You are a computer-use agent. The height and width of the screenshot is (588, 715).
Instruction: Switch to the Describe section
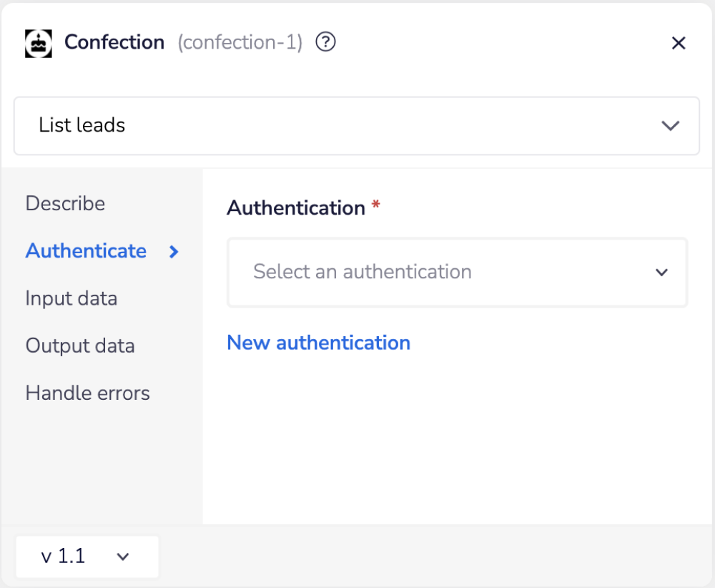[x=65, y=204]
